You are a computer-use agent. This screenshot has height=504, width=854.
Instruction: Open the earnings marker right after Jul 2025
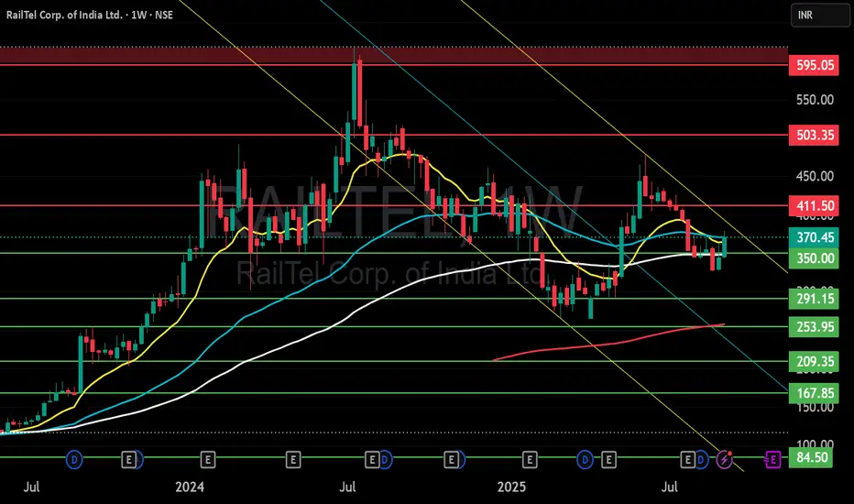687,460
